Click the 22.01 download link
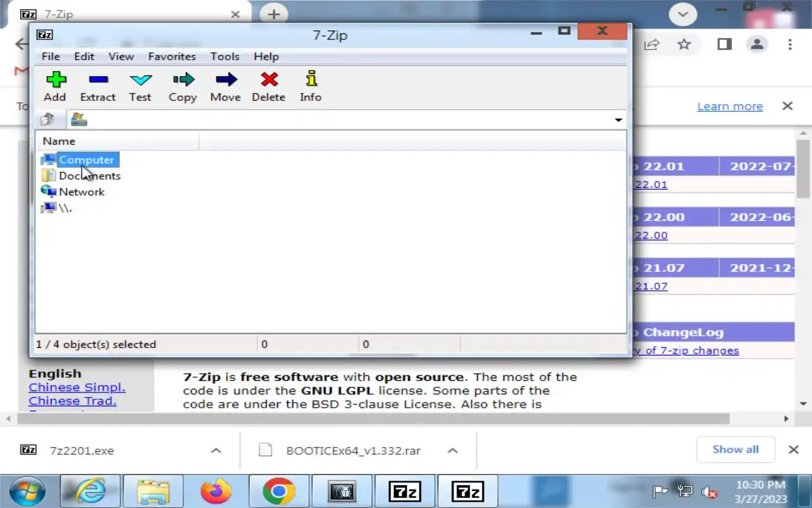The width and height of the screenshot is (812, 508). (652, 185)
